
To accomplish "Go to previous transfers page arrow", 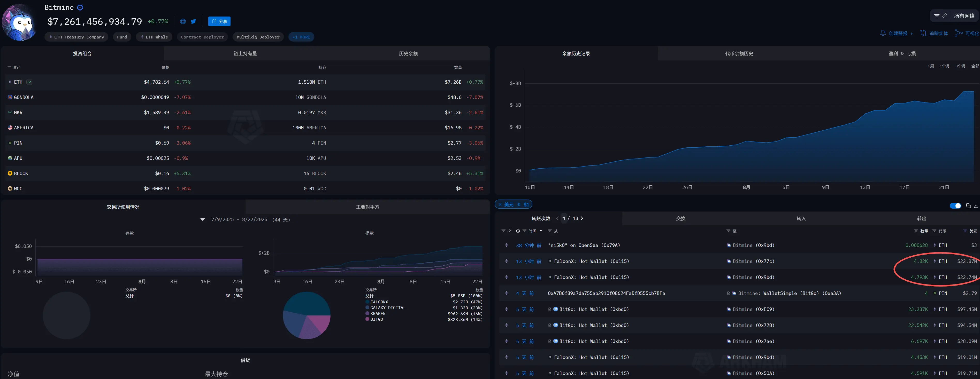I will point(557,218).
